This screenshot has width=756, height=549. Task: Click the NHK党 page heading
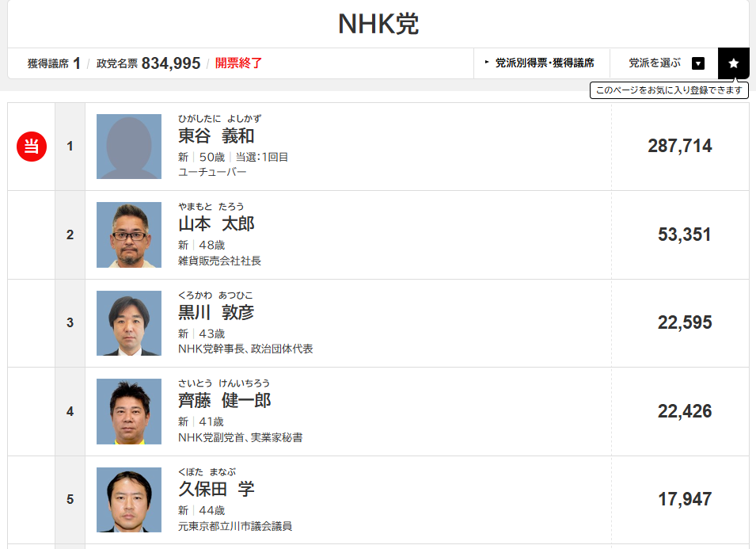(x=378, y=24)
